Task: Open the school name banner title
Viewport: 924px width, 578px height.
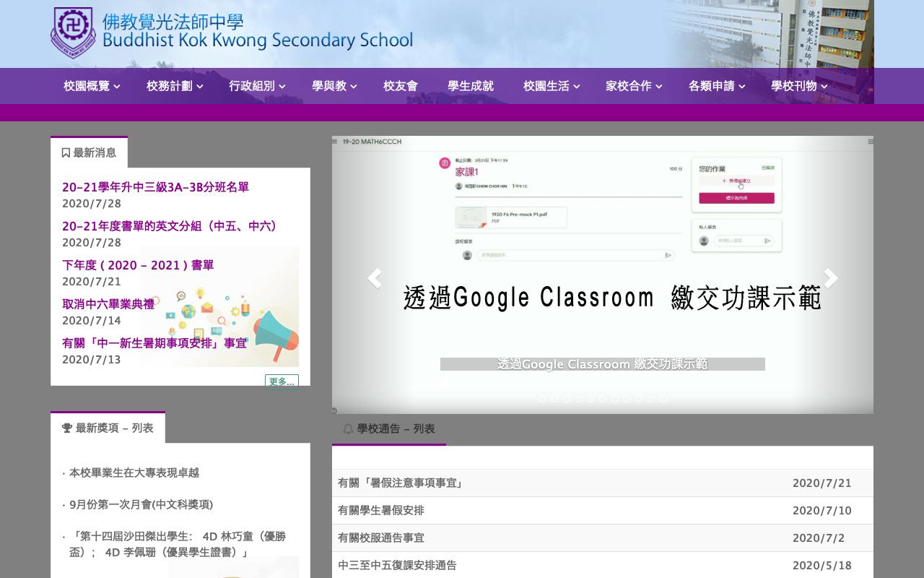Action: click(x=258, y=33)
